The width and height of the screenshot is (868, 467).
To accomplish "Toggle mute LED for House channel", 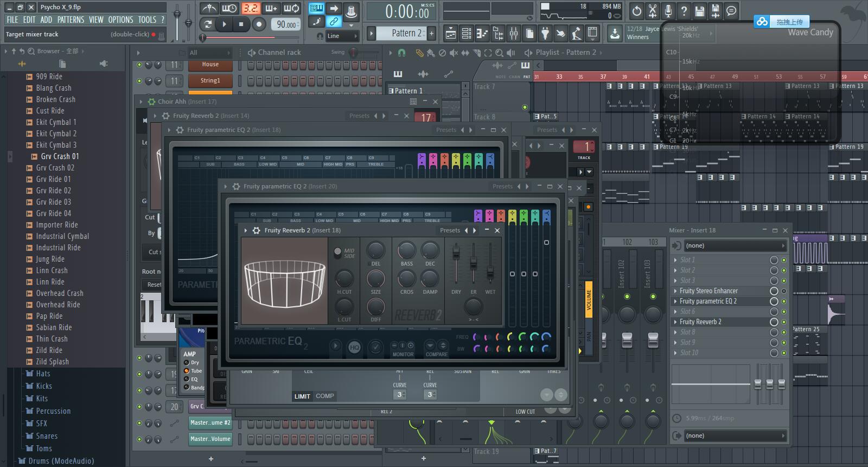I will click(x=139, y=65).
